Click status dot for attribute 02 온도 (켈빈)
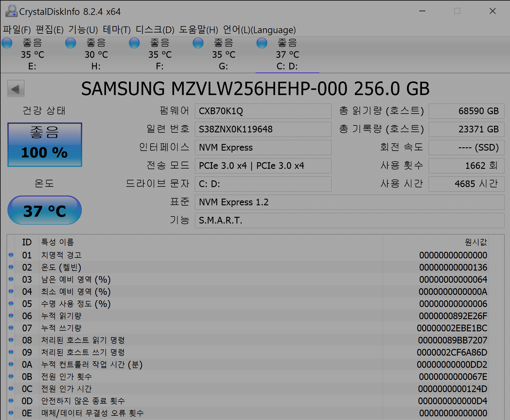510x420 pixels. (11, 267)
